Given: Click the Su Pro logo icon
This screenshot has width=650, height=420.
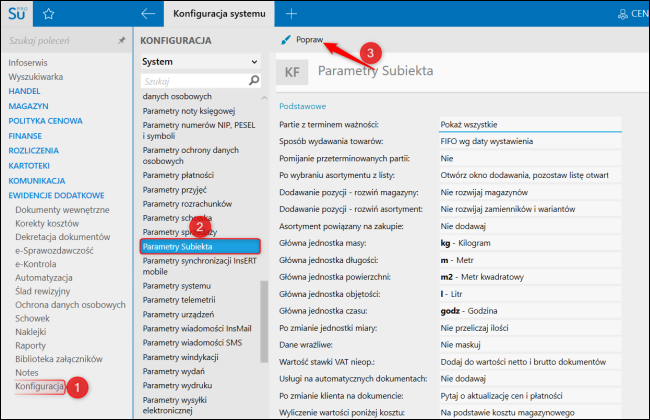Looking at the screenshot, I should pyautogui.click(x=17, y=13).
